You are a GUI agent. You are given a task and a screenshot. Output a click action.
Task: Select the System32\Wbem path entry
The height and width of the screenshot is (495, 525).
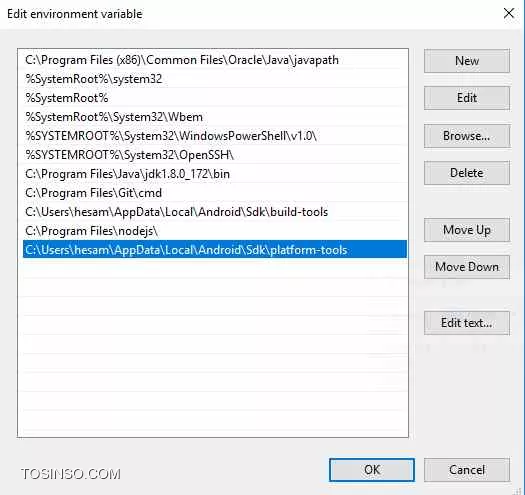click(x=215, y=117)
